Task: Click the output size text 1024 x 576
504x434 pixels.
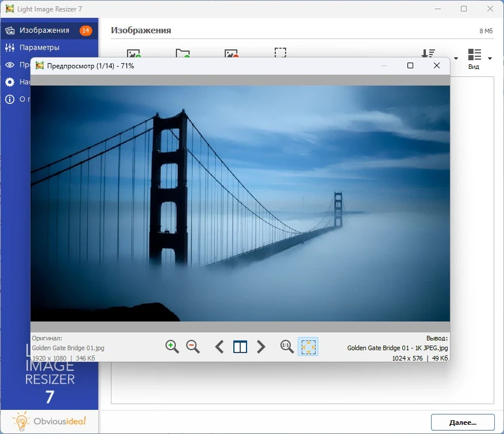Action: (x=407, y=358)
